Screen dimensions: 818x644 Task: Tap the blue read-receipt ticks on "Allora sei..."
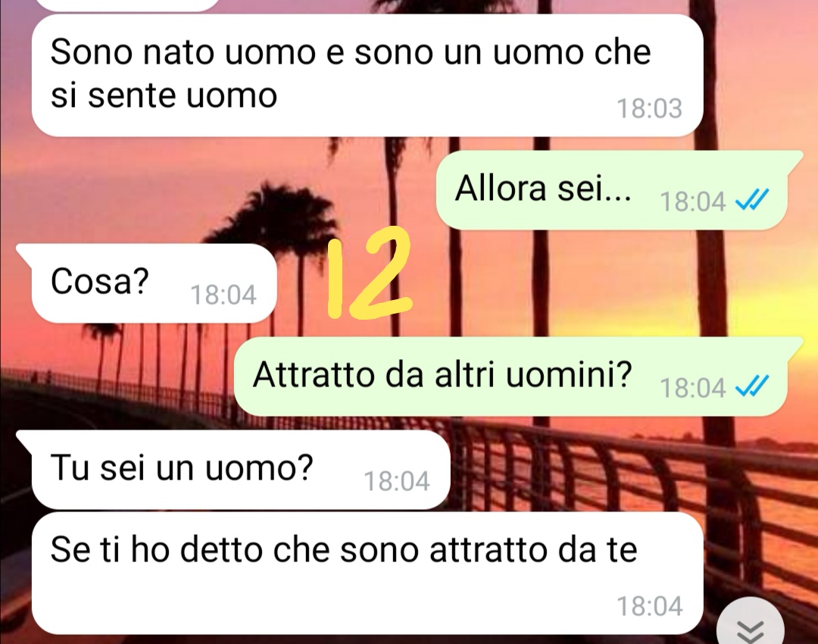click(x=752, y=199)
